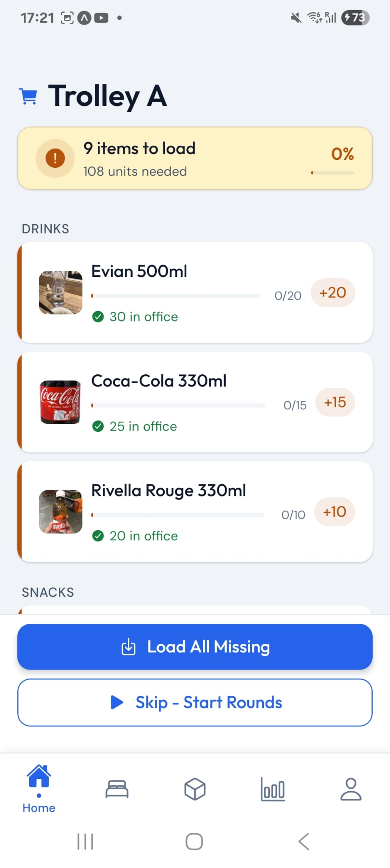Add 15 Coca-Cola 330ml units
The image size is (390, 868).
335,402
